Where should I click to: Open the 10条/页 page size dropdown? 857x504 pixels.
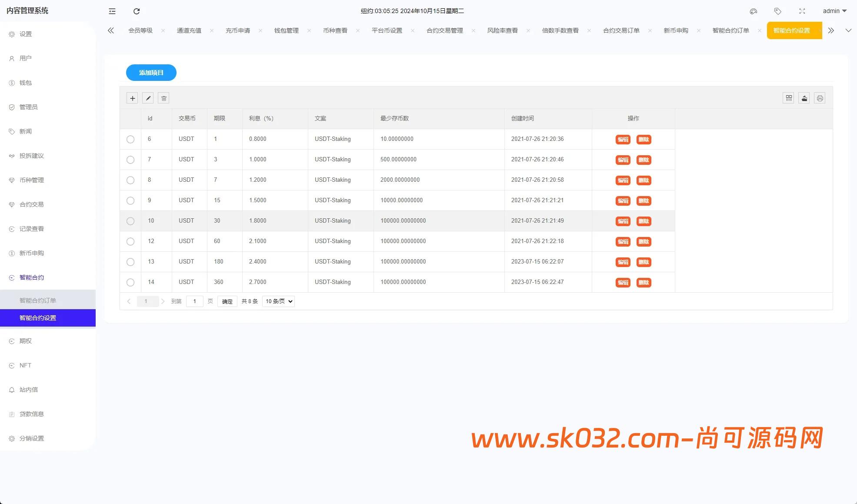click(x=278, y=301)
